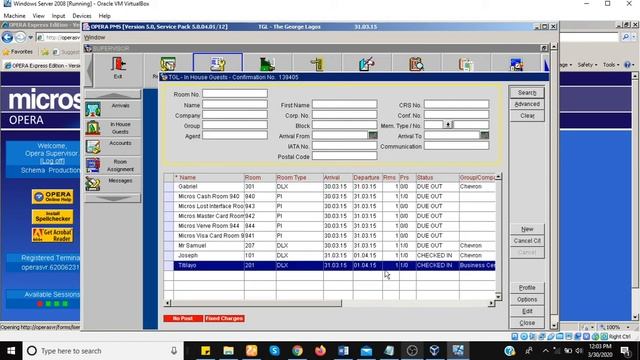Screen dimensions: 640x360
Task: Open Firefox from the taskbar
Action: click(320, 351)
